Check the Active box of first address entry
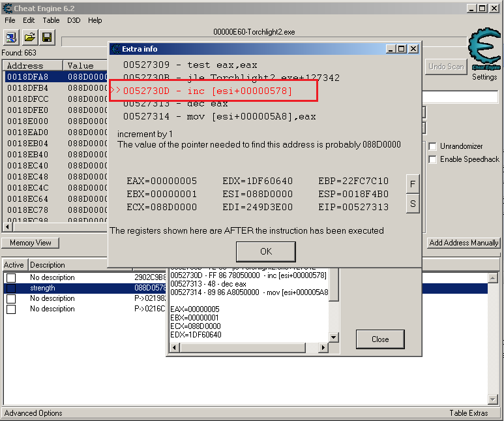Viewport: 504px width, 421px height. 11,278
